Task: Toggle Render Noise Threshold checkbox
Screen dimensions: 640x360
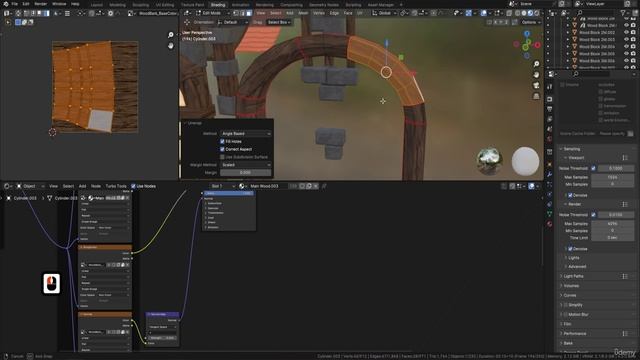Action: tap(593, 215)
